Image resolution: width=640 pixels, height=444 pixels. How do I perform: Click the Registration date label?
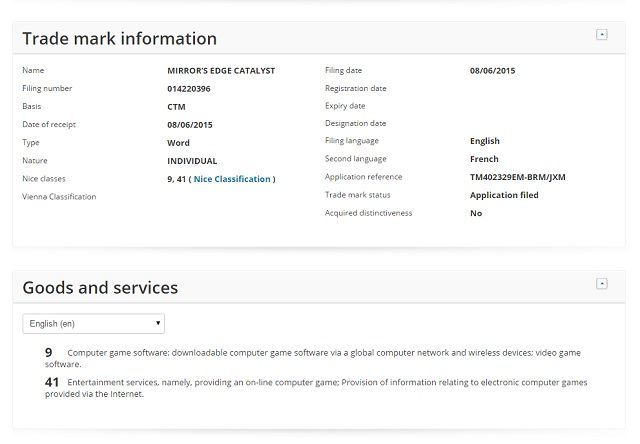[x=356, y=88]
